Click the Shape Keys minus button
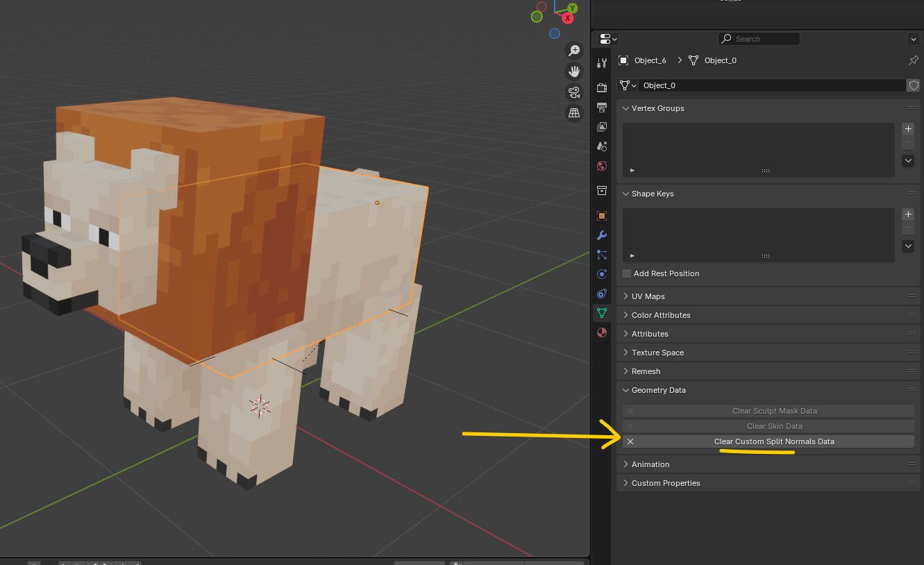Screen dimensions: 924x565 (x=908, y=228)
